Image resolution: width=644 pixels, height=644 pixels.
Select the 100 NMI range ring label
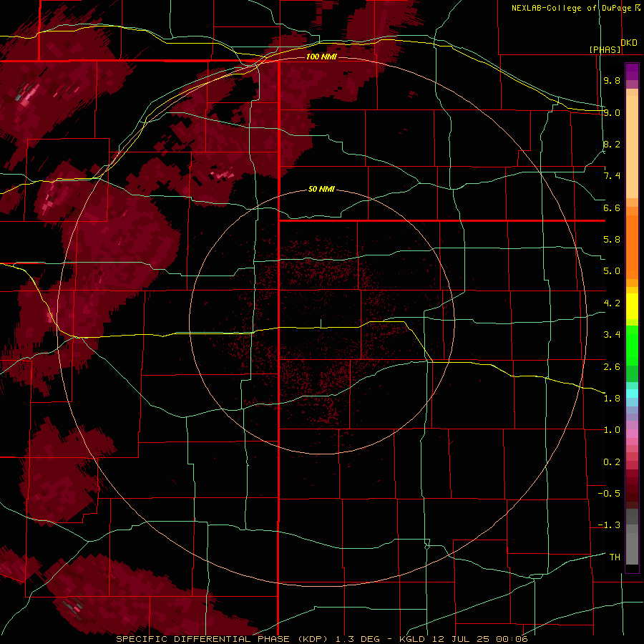(321, 57)
